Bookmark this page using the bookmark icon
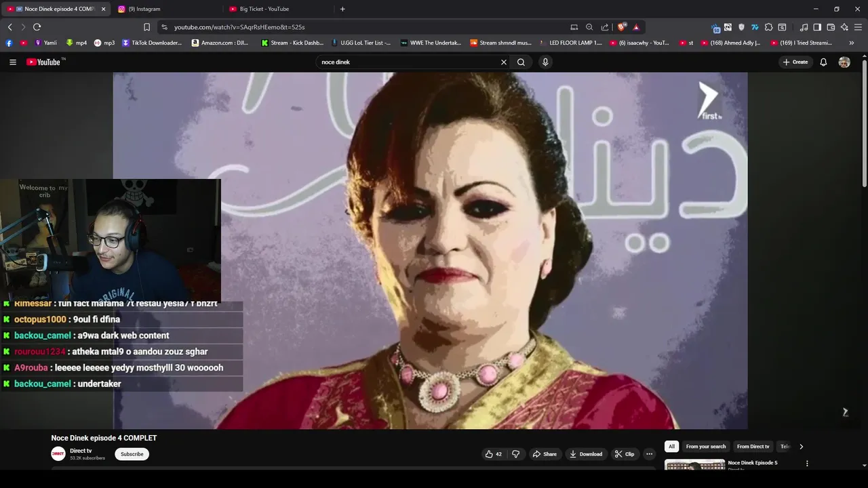This screenshot has height=488, width=868. pos(146,27)
